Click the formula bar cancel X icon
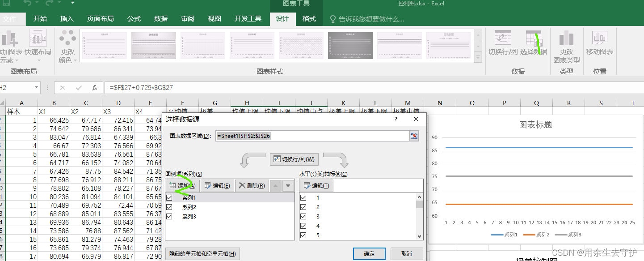Screen dimensions: 644x261 click(63, 88)
